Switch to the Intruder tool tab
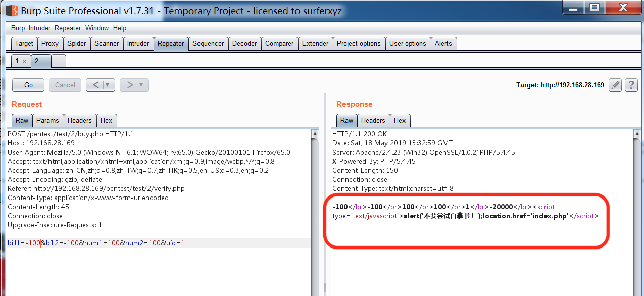644x296 pixels. (138, 44)
